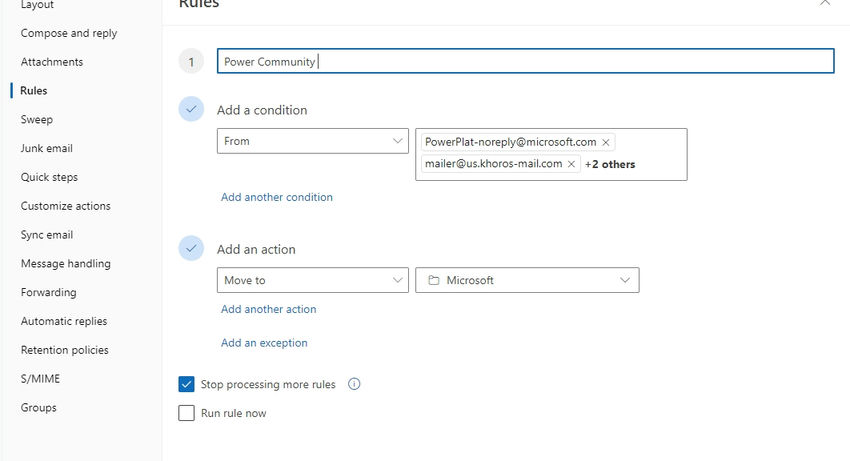
Task: Open Automatic replies settings
Action: [64, 321]
